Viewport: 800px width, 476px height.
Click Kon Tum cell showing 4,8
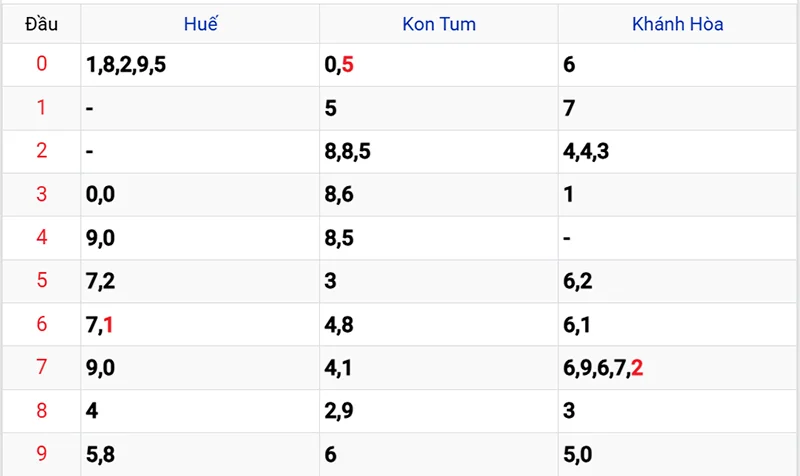(x=339, y=324)
